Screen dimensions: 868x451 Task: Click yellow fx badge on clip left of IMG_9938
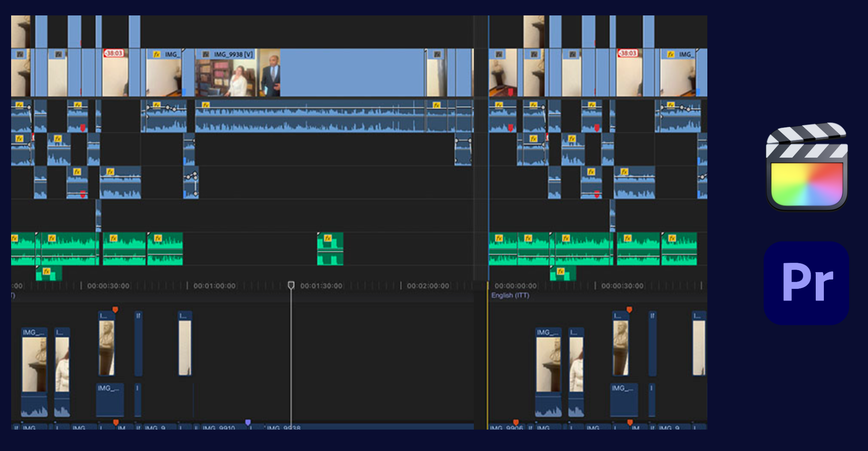point(156,54)
